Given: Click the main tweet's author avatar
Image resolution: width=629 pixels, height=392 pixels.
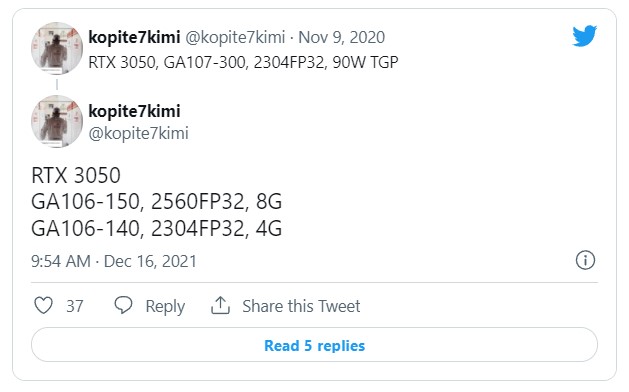Looking at the screenshot, I should (x=57, y=122).
